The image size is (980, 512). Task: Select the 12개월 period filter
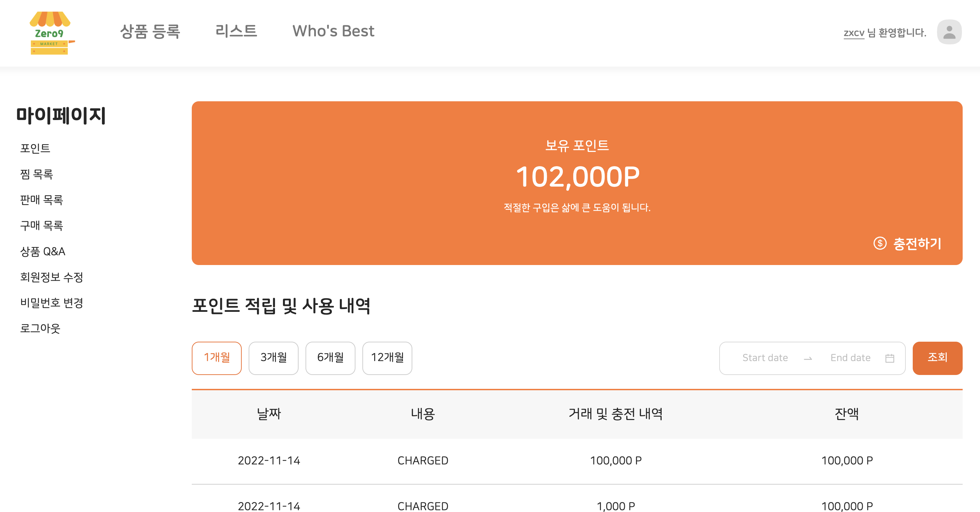click(x=387, y=358)
